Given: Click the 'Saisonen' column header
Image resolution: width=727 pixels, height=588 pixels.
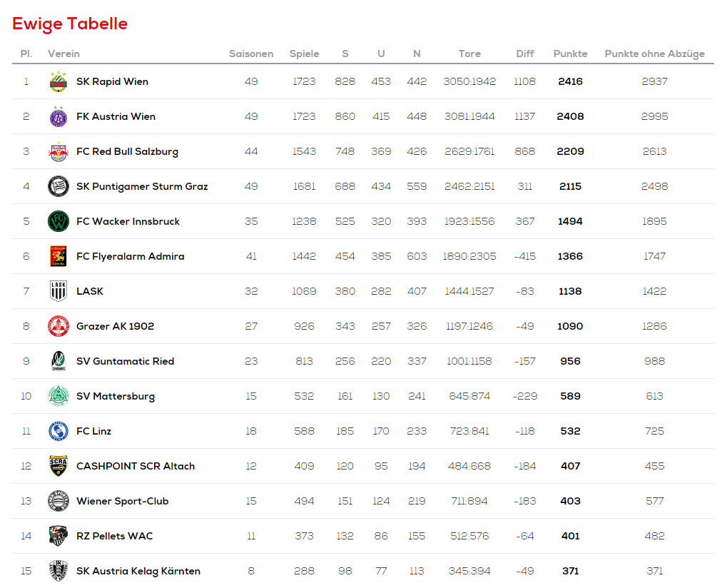Looking at the screenshot, I should tap(251, 54).
